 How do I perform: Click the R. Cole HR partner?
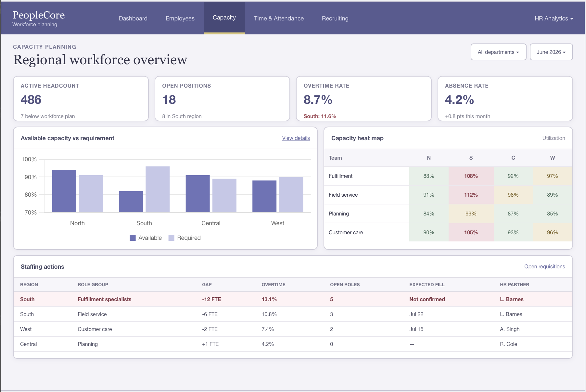(x=508, y=344)
